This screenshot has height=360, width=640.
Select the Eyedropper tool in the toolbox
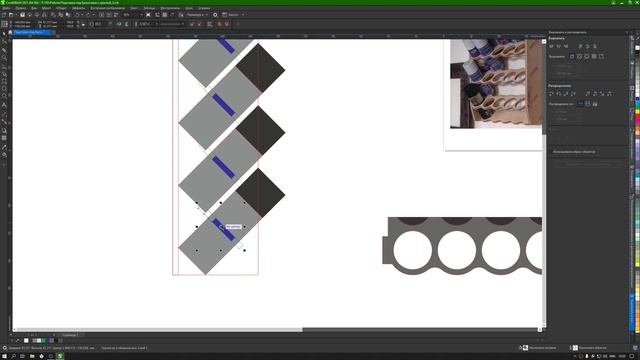click(x=4, y=147)
